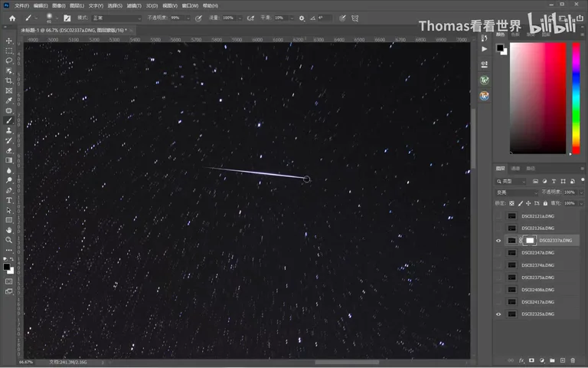Hide the DSC02337a.DNG layer
Image resolution: width=588 pixels, height=368 pixels.
coord(498,241)
